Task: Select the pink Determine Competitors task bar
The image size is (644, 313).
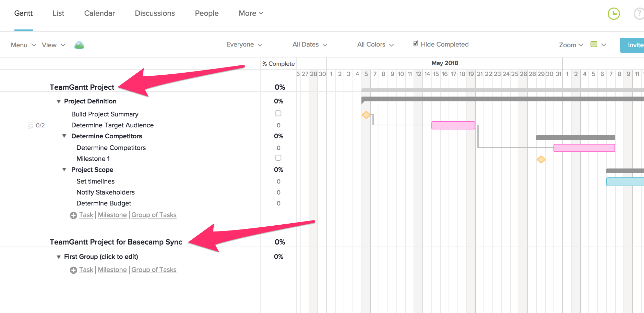Action: click(584, 148)
